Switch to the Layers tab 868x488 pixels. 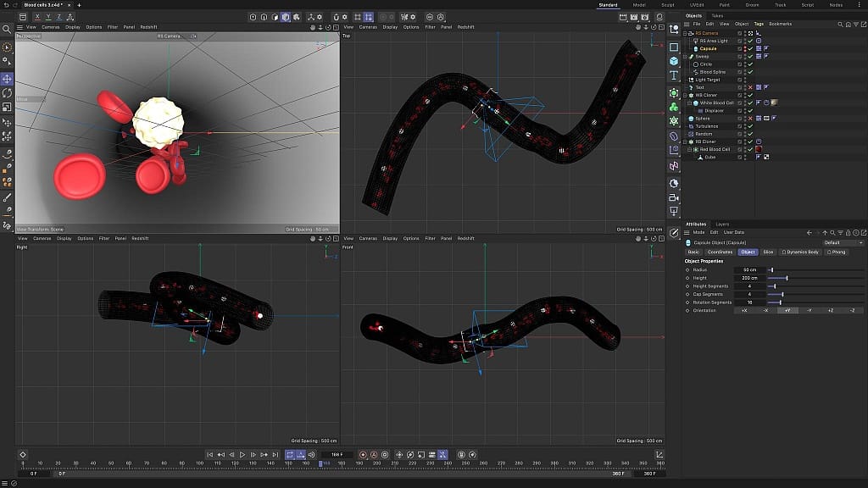(x=722, y=224)
